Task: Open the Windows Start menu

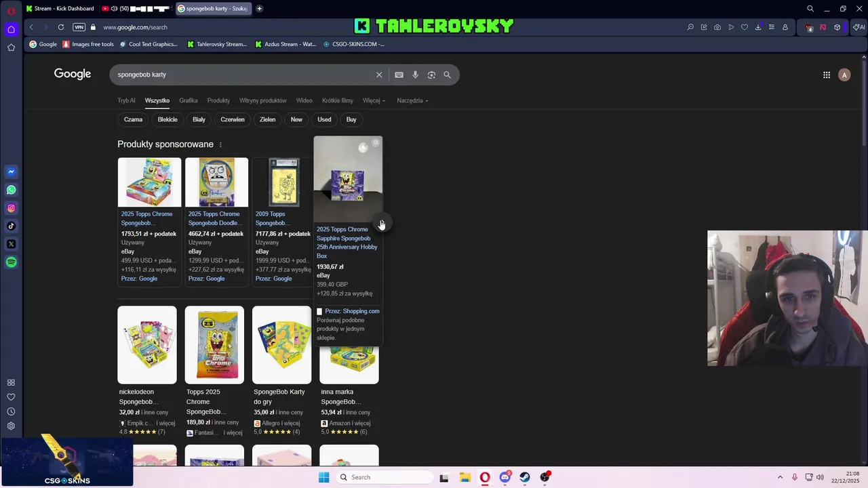Action: pos(324,477)
